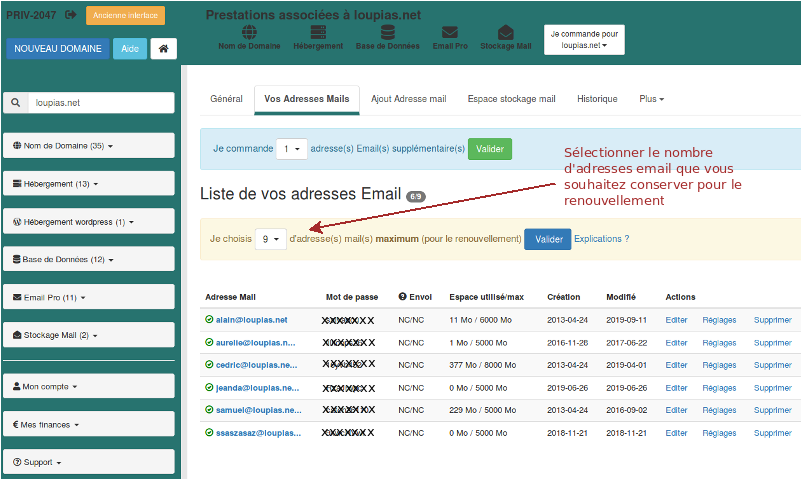Click Réglages for jeanda@loupias row
The width and height of the screenshot is (803, 481).
pyautogui.click(x=719, y=388)
